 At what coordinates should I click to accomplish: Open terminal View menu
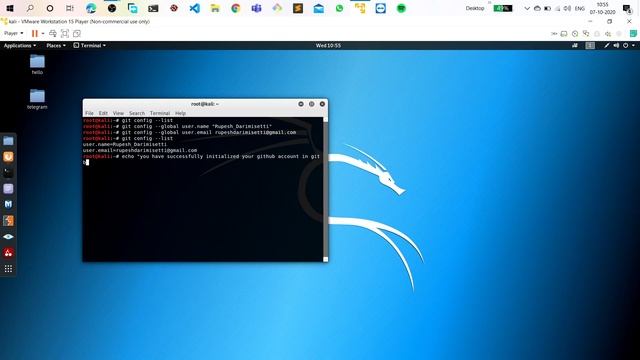[x=118, y=113]
